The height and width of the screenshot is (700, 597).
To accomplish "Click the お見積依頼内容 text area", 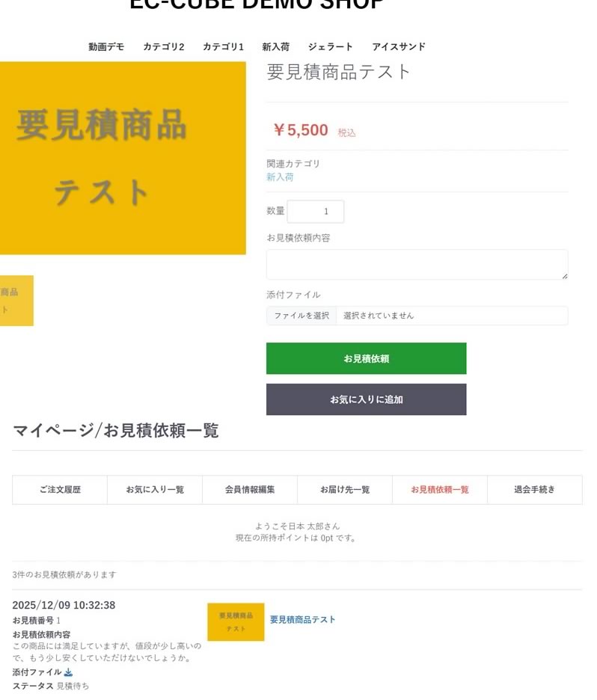I will pyautogui.click(x=417, y=265).
